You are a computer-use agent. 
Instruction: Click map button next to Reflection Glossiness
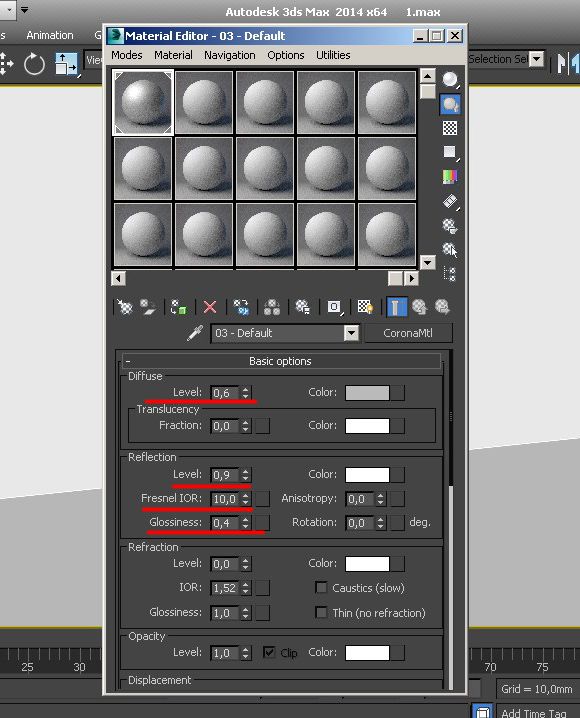[262, 522]
